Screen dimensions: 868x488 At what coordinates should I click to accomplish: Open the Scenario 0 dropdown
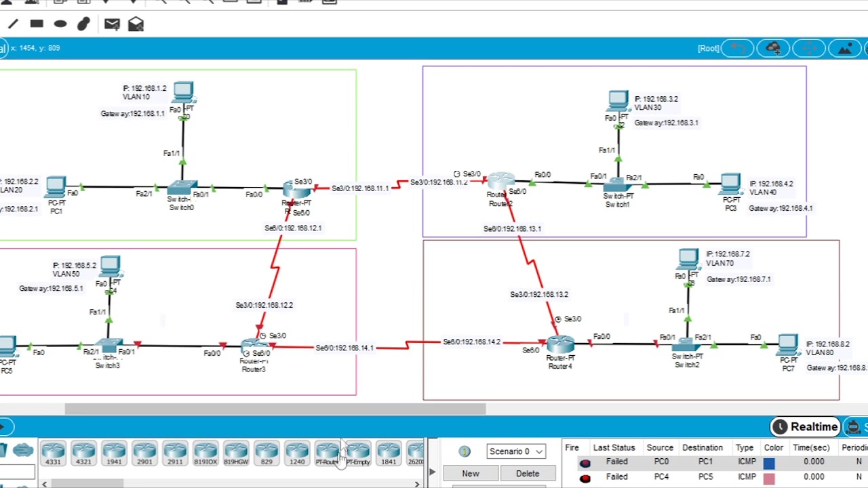(x=516, y=451)
